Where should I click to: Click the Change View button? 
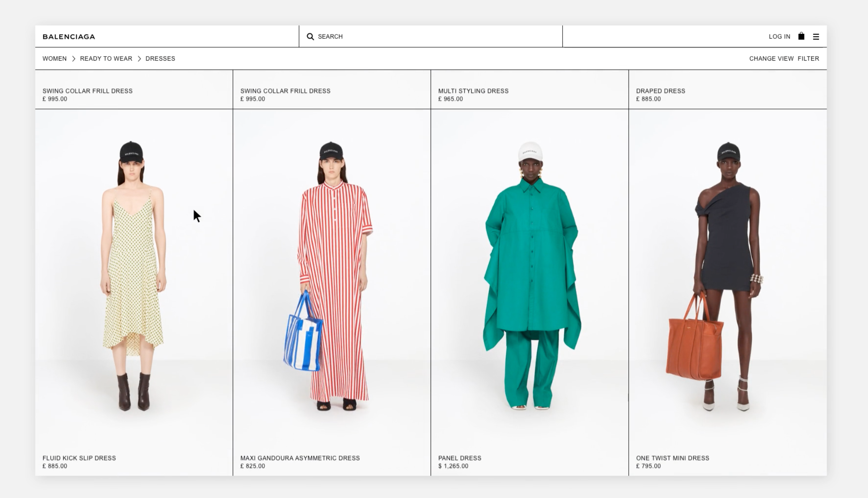coord(771,58)
